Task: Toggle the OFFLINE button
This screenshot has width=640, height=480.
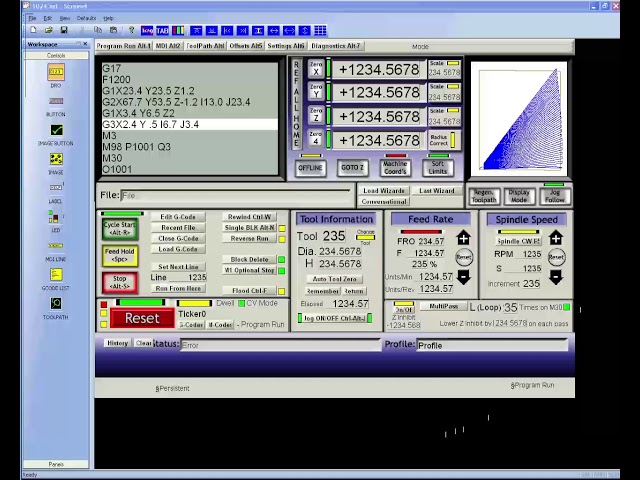Action: coord(311,168)
